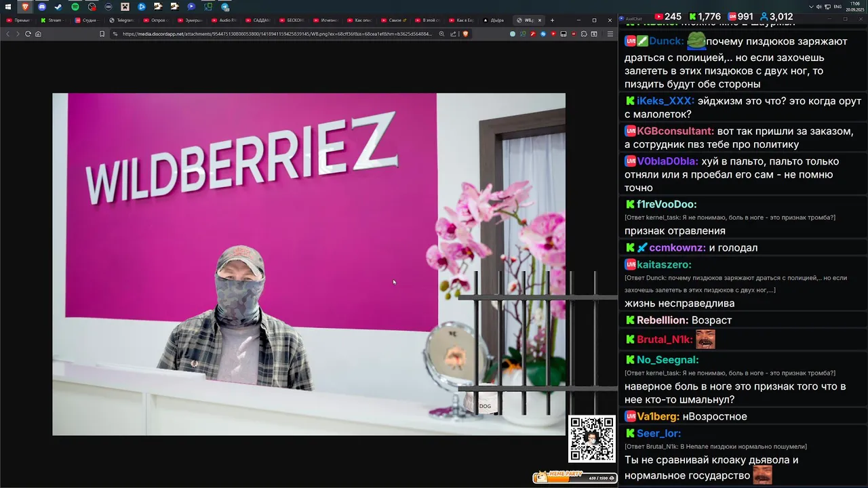Viewport: 868px width, 488px height.
Task: Switch to the САДДАМ tab
Action: [x=258, y=20]
